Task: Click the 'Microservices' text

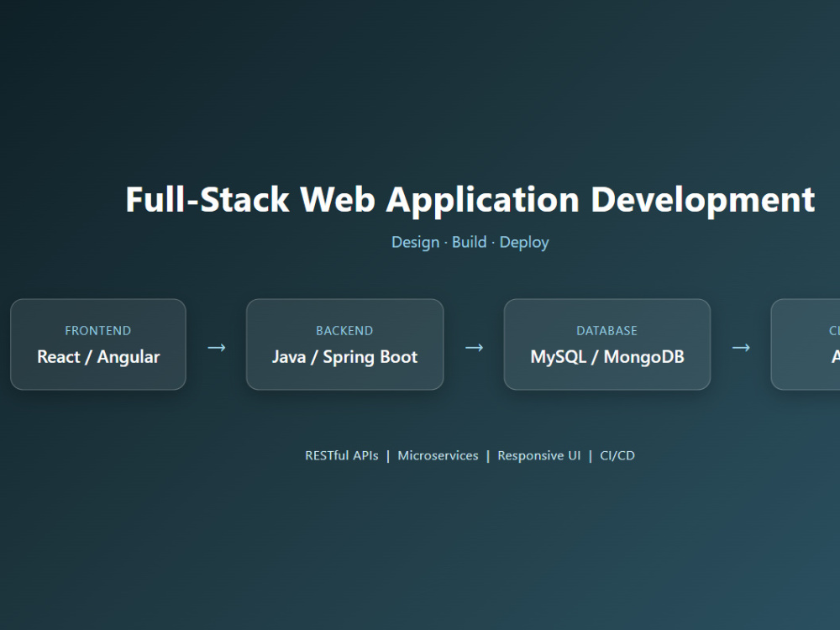Action: [438, 455]
